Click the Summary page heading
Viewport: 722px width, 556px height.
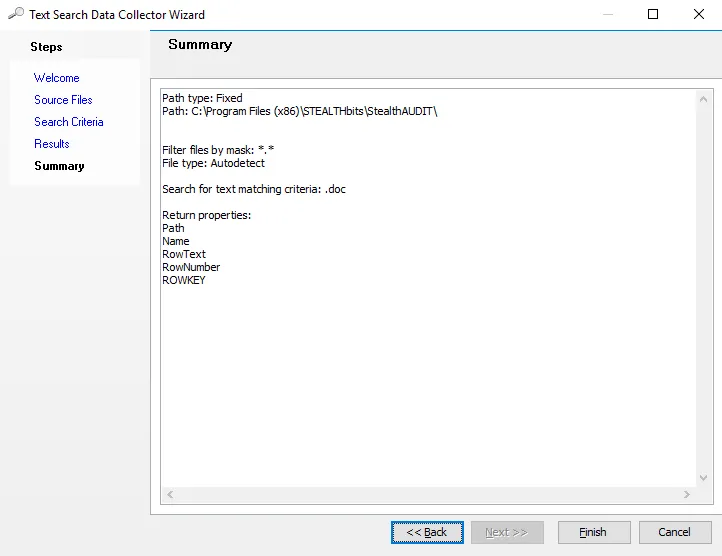[x=200, y=45]
